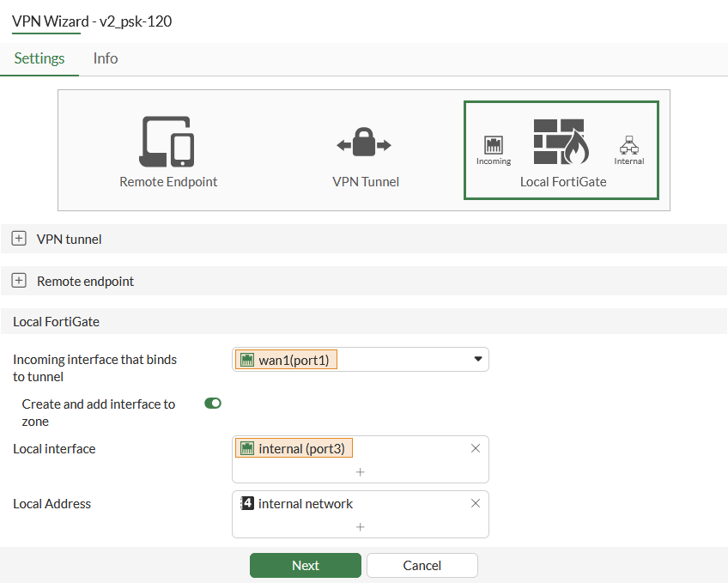728x583 pixels.
Task: Open the incoming interface dropdown
Action: (x=478, y=360)
